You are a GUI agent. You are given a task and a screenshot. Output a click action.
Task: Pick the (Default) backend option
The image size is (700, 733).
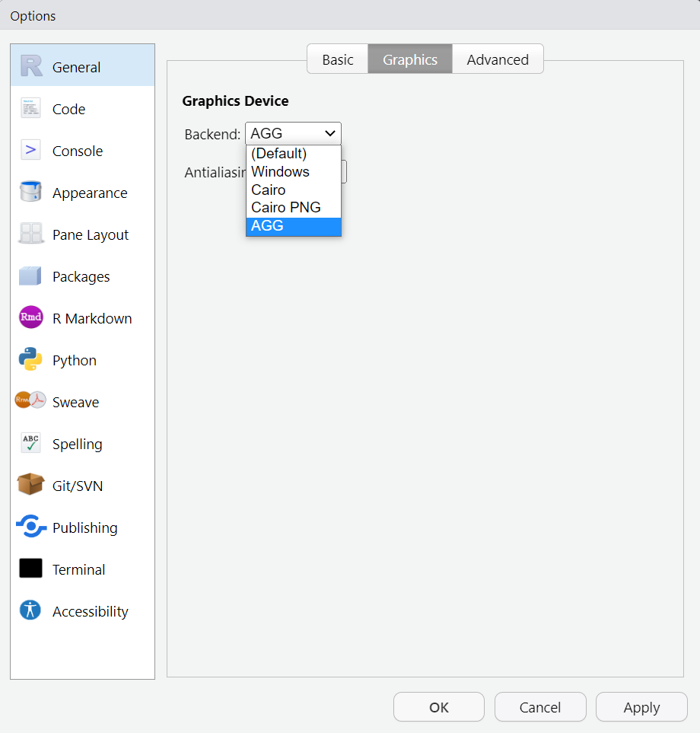click(x=278, y=154)
